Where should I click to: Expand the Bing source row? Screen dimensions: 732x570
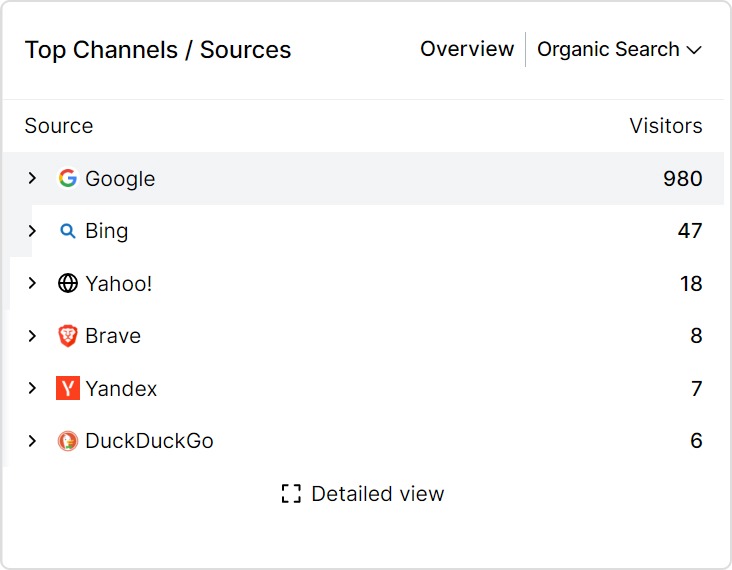tap(32, 231)
